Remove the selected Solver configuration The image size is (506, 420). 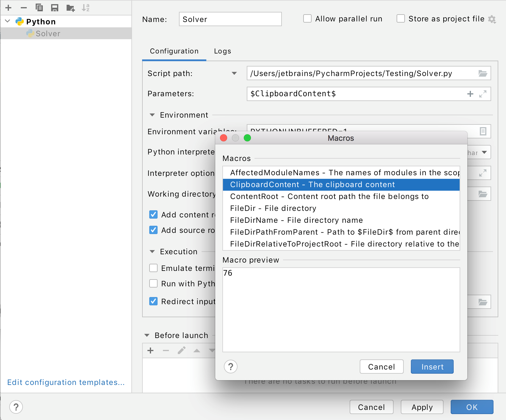[x=24, y=8]
